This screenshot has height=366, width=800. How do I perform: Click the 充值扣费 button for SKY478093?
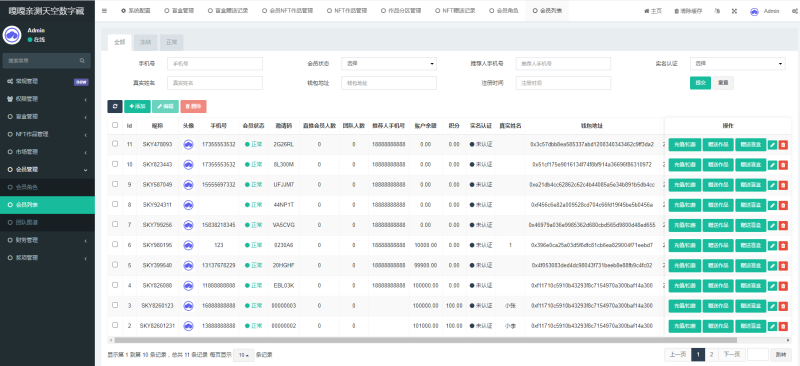685,144
